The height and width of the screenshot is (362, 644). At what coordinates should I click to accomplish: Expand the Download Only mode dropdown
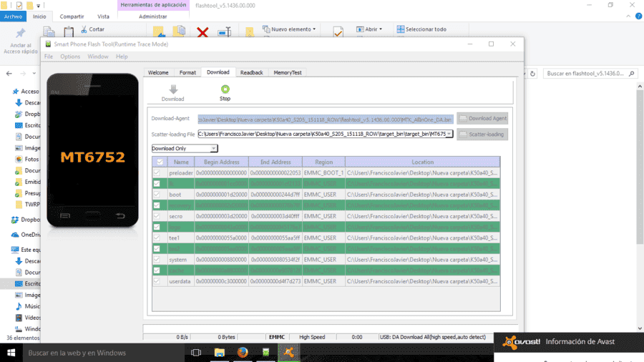pyautogui.click(x=213, y=149)
